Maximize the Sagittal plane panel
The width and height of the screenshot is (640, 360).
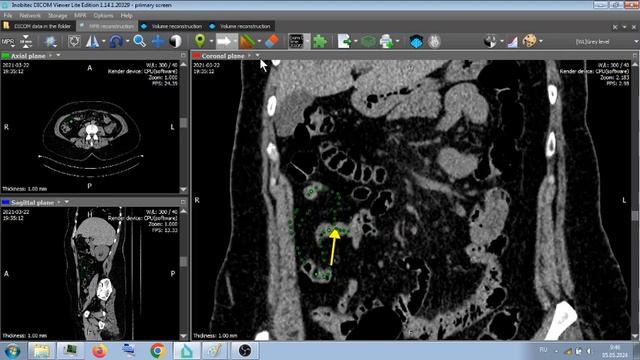[x=183, y=202]
